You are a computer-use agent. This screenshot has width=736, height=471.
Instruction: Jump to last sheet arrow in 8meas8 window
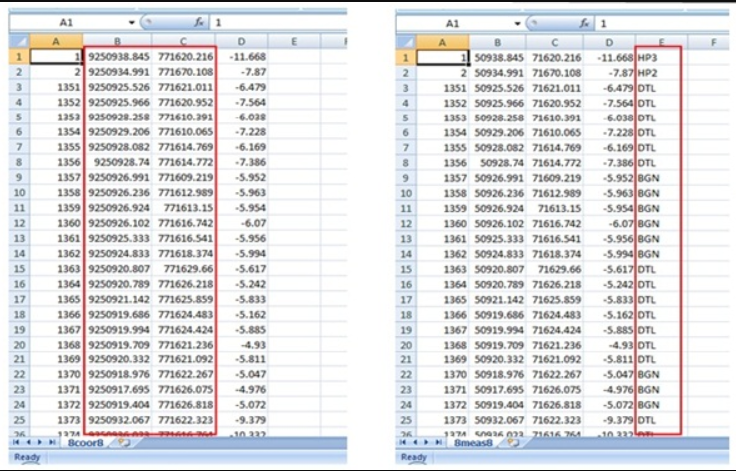click(438, 442)
